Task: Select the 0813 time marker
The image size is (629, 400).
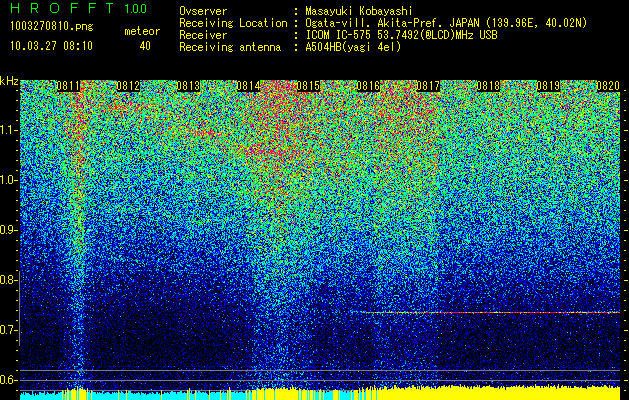Action: pyautogui.click(x=188, y=86)
